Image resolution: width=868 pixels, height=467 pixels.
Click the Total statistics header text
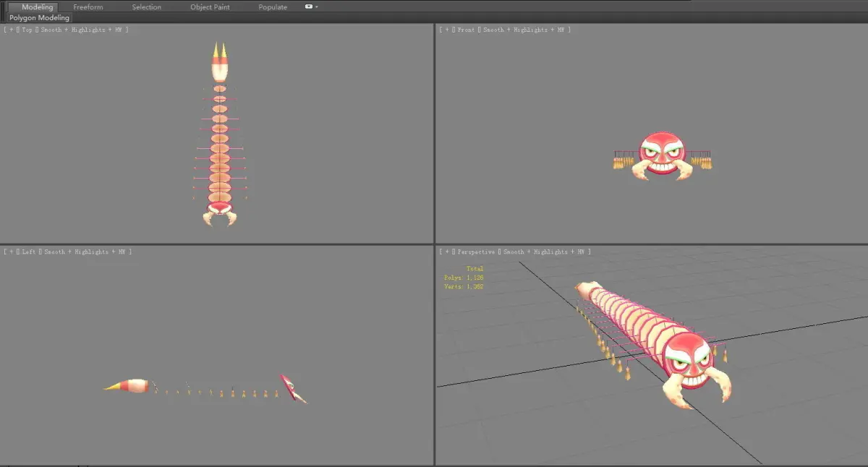(x=475, y=269)
